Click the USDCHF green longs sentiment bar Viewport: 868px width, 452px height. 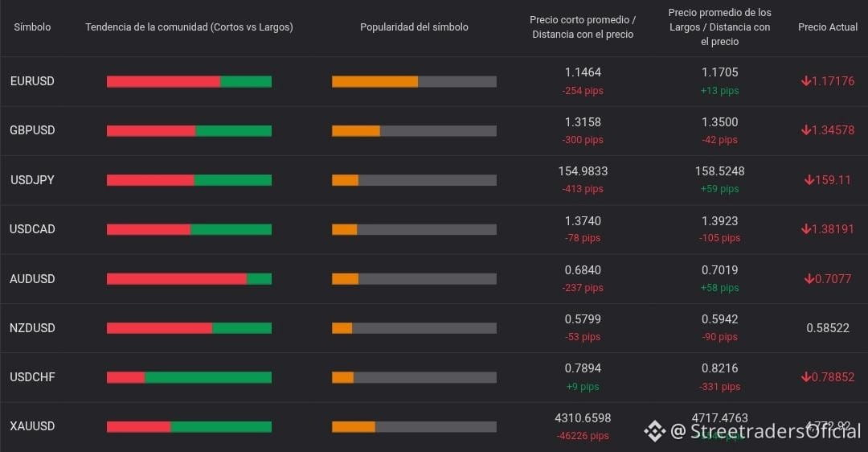208,377
